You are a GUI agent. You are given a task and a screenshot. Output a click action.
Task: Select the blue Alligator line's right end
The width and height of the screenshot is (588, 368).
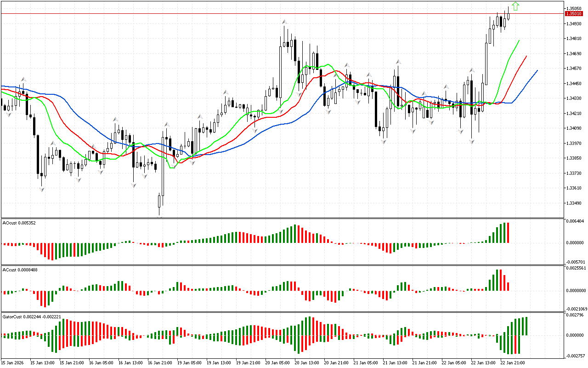[x=537, y=70]
